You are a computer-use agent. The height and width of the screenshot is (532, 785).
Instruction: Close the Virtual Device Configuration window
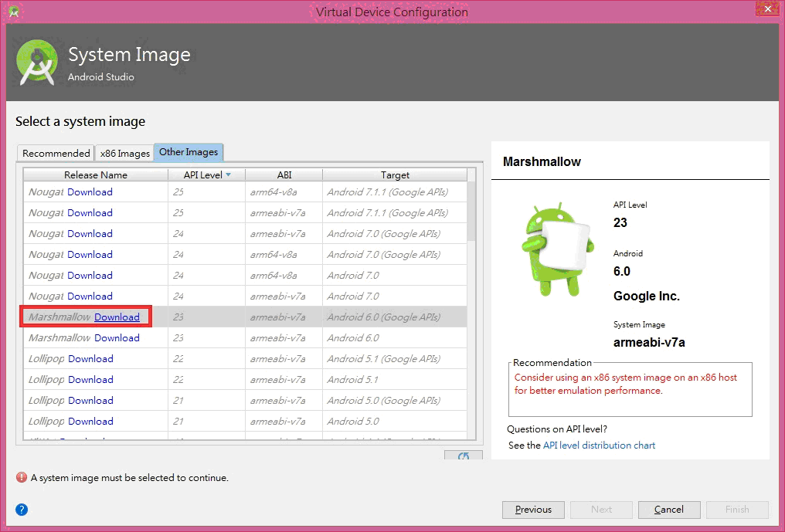coord(767,9)
